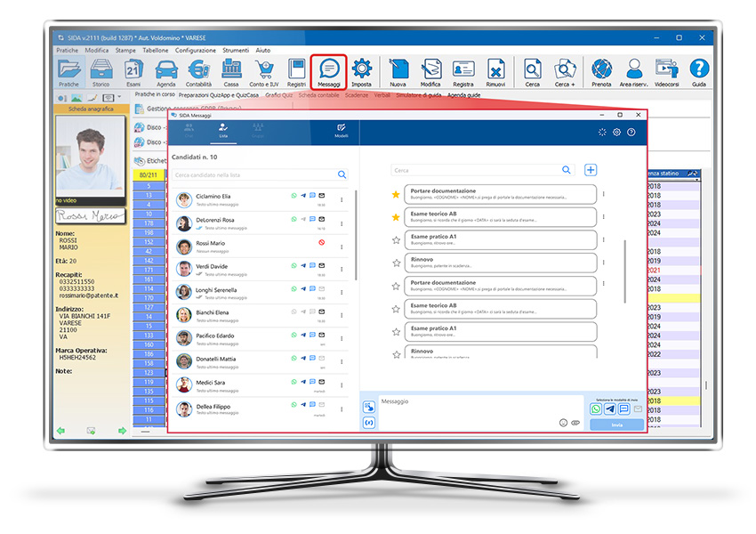Switch to the Modelli tab
The image size is (756, 534).
[341, 131]
